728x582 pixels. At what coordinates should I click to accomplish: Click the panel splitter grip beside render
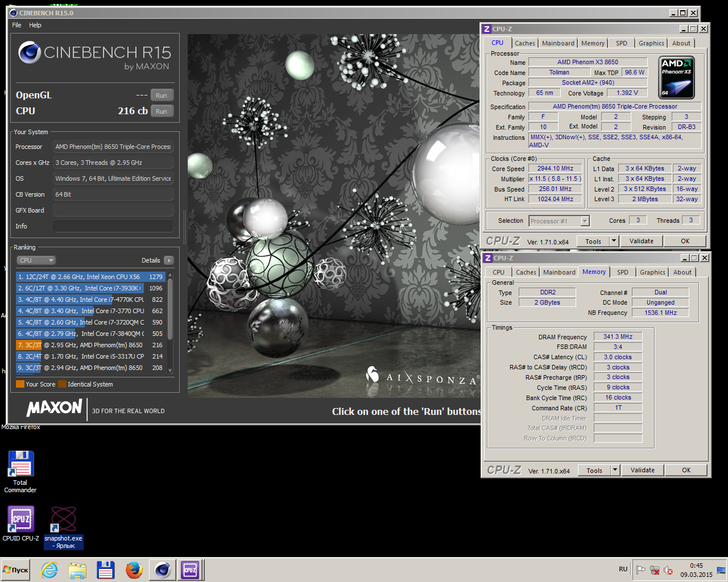point(184,227)
